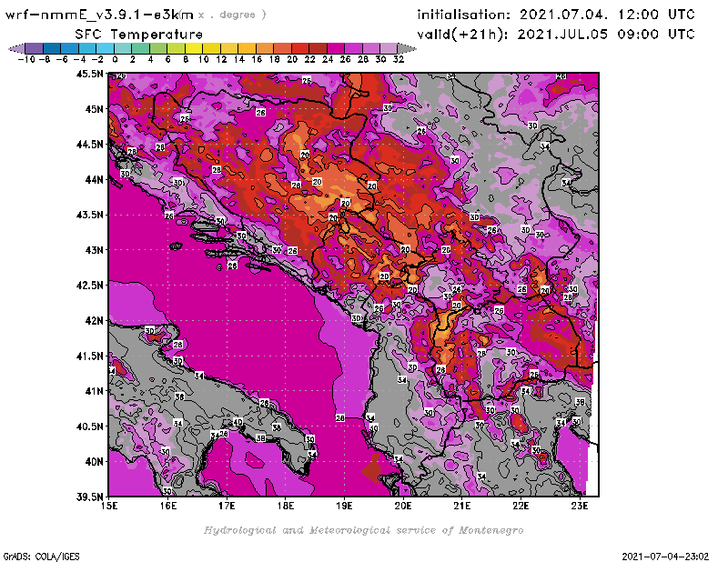Click the '43N' latitude axis label

94,250
